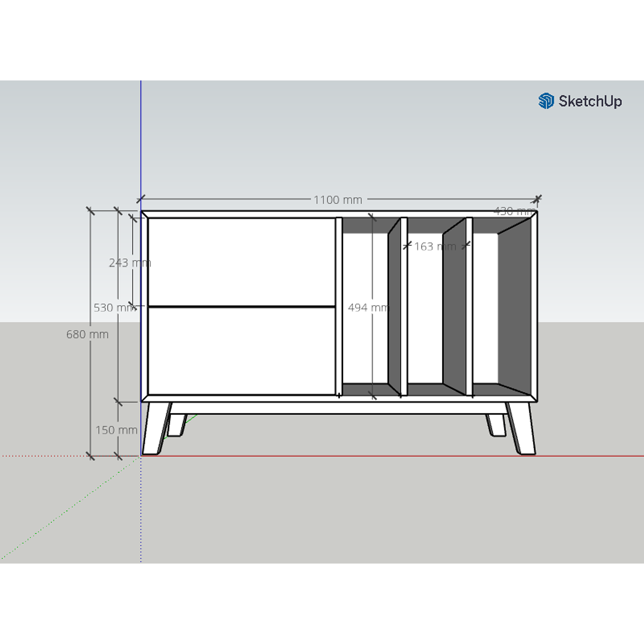This screenshot has height=644, width=644.
Task: Select the 430 mm depth dimension label
Action: pyautogui.click(x=514, y=211)
